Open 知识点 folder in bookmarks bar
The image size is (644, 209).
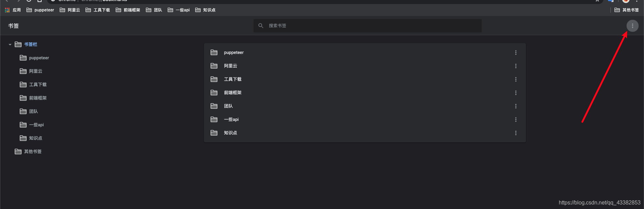[x=205, y=10]
